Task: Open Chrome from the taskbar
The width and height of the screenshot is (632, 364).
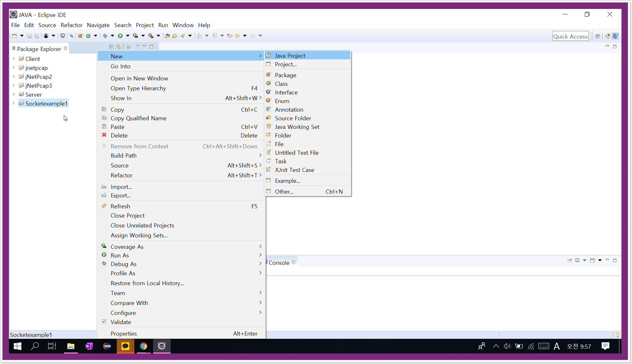Action: (x=144, y=346)
